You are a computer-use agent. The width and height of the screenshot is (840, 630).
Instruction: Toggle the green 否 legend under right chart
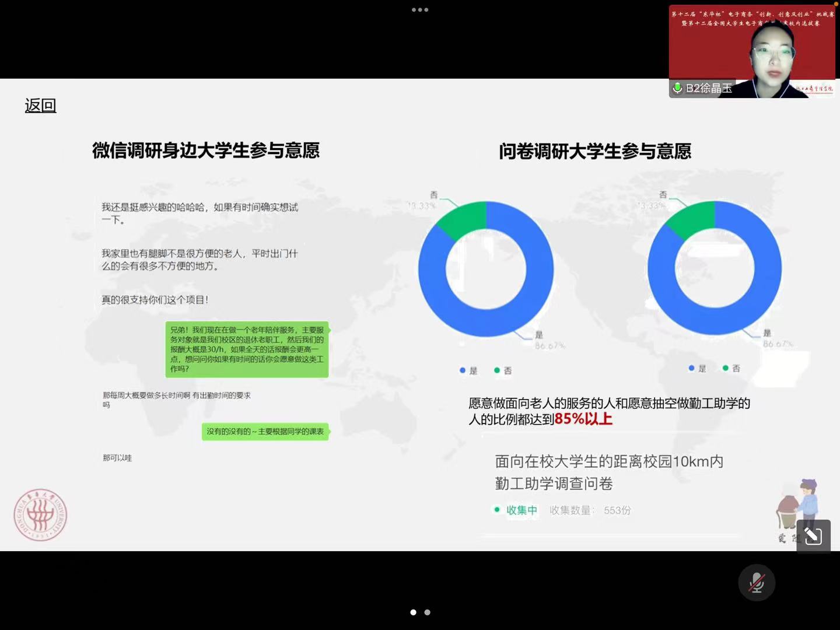click(x=726, y=368)
